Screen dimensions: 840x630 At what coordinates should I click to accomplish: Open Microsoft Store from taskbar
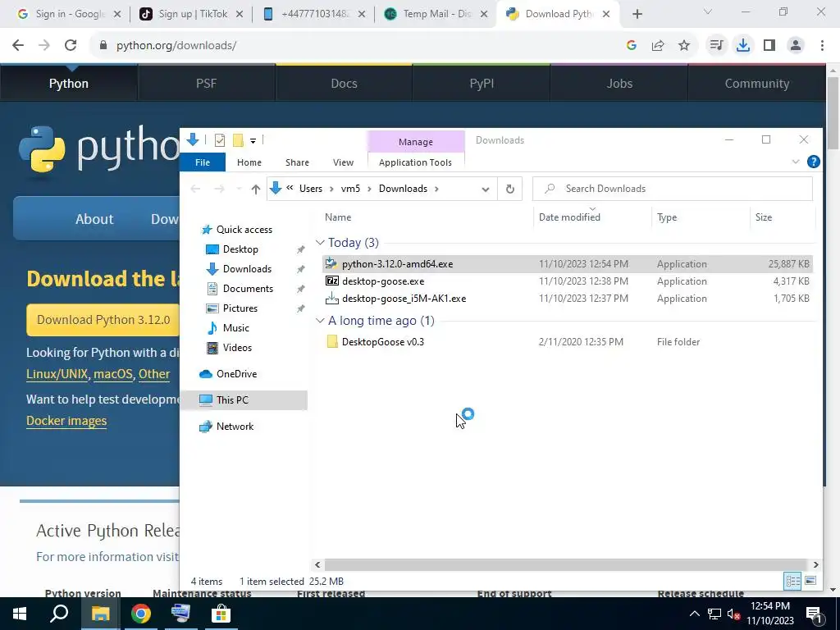tap(221, 614)
